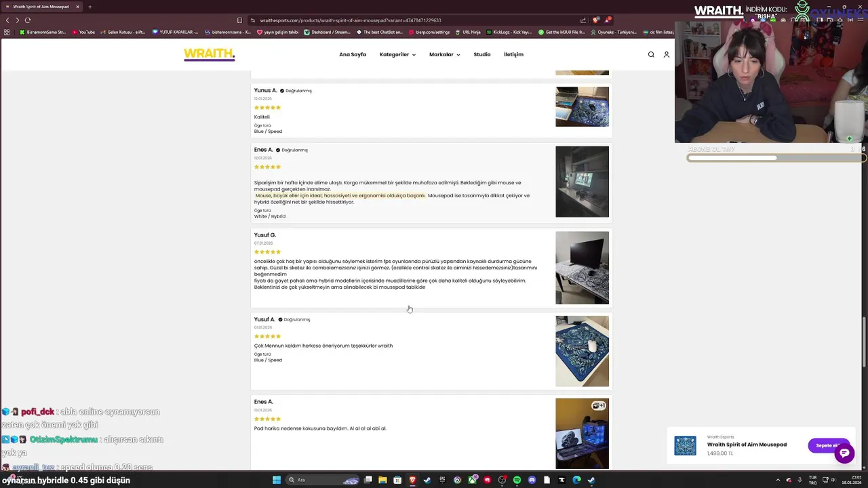The height and width of the screenshot is (488, 868).
Task: Click price 1.499,00 TL in cart bar
Action: (x=720, y=453)
